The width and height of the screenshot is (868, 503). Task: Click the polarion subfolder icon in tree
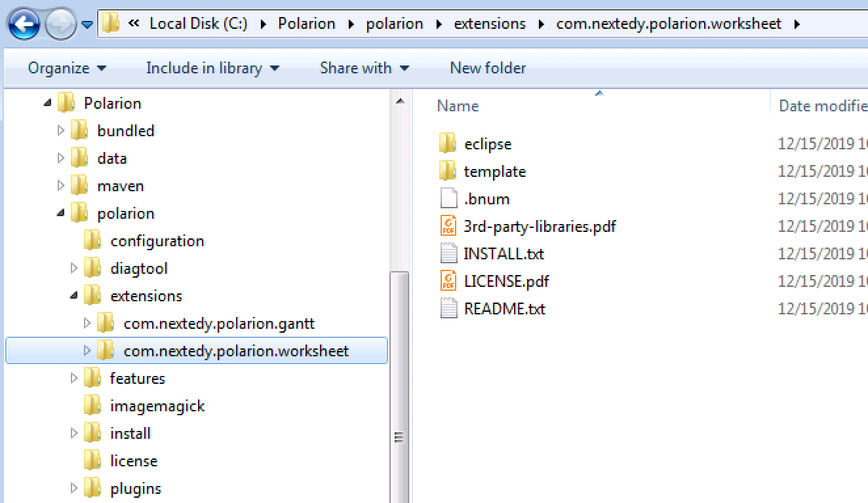[x=79, y=213]
